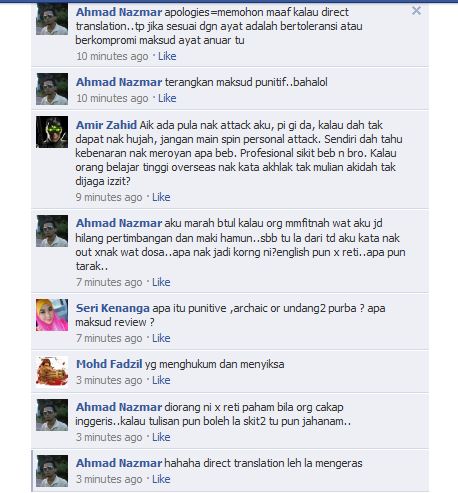Click Ahmad Nazmar's avatar beside 'terangkan maksud punitif'
458x493 pixels.
pyautogui.click(x=52, y=89)
